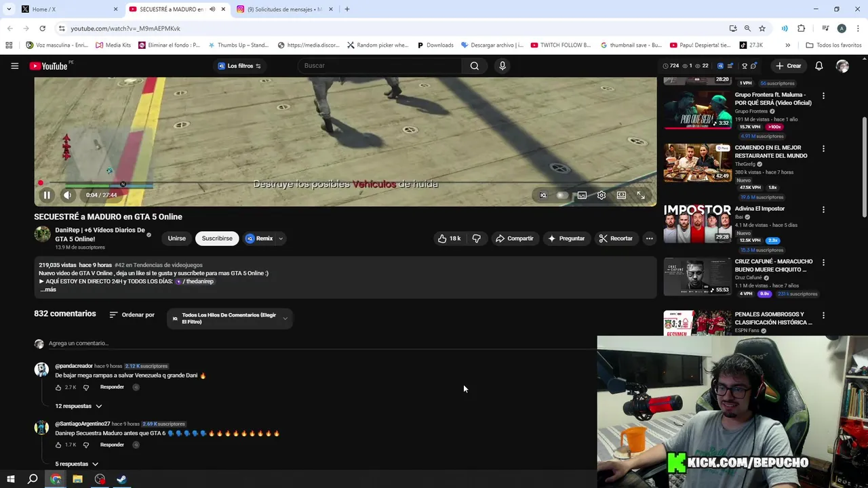Like the @SantiagoArgentino27 comment
Image resolution: width=868 pixels, height=488 pixels.
pyautogui.click(x=59, y=445)
